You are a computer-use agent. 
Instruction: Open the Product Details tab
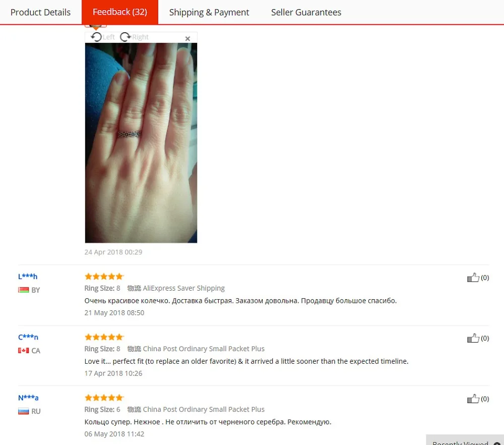pyautogui.click(x=40, y=12)
